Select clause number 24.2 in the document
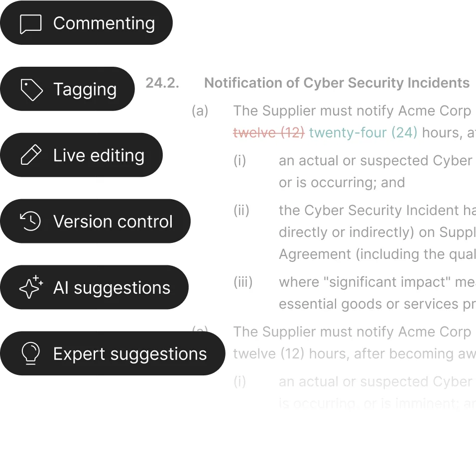 pos(162,83)
